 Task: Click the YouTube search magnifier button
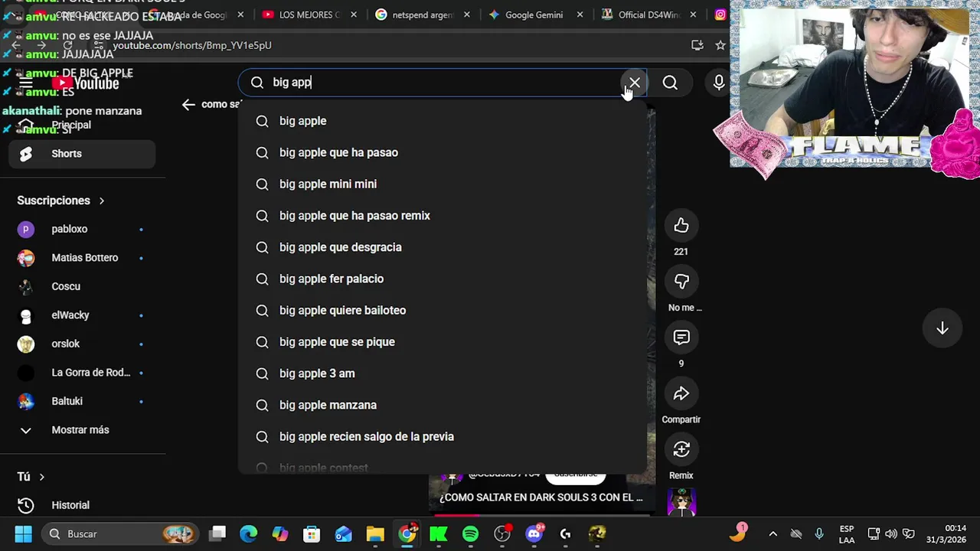pyautogui.click(x=670, y=83)
